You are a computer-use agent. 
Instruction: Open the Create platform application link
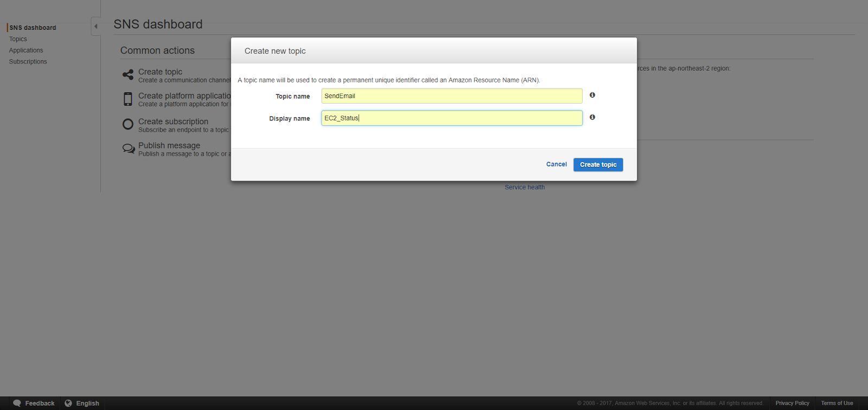point(184,95)
